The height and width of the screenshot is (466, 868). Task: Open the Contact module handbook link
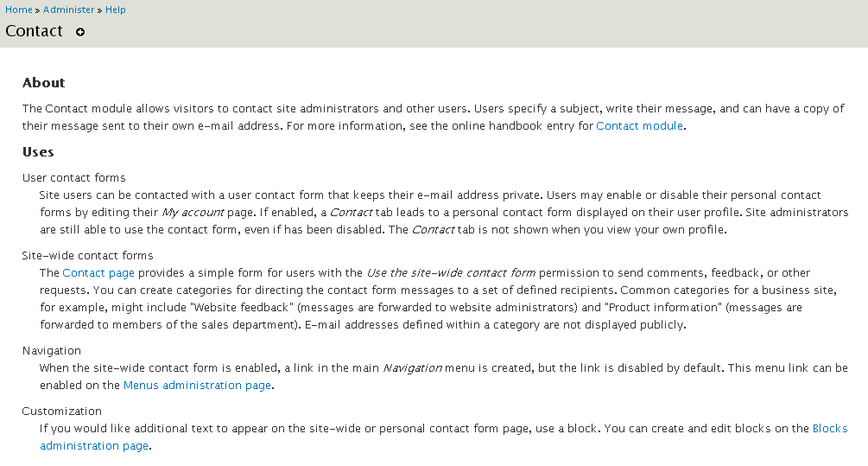(x=639, y=125)
